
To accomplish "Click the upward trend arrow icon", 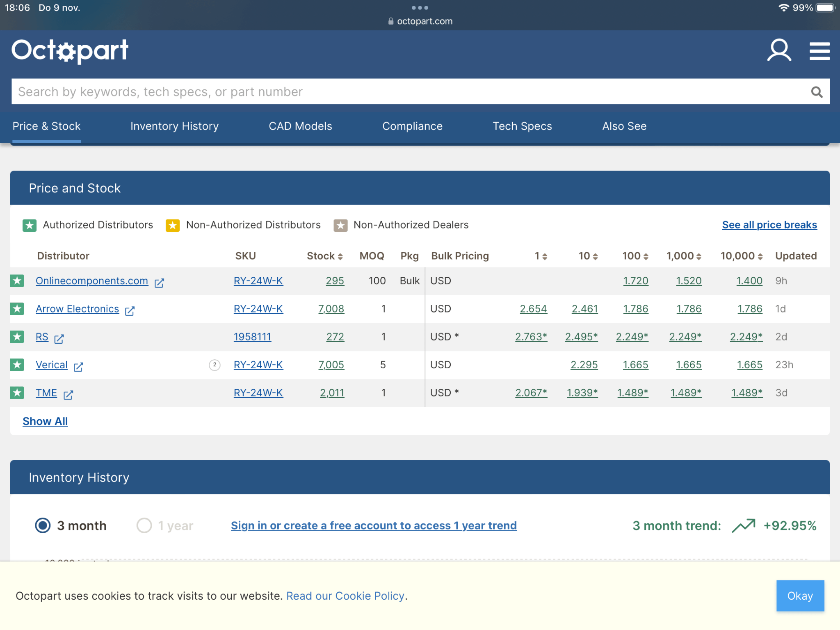I will tap(744, 525).
